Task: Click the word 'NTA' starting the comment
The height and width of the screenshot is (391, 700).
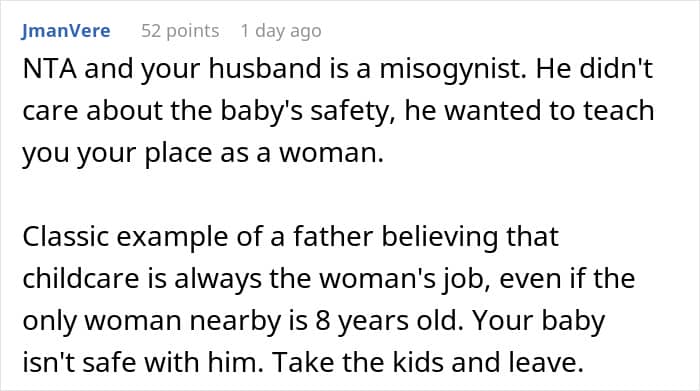Action: 49,69
